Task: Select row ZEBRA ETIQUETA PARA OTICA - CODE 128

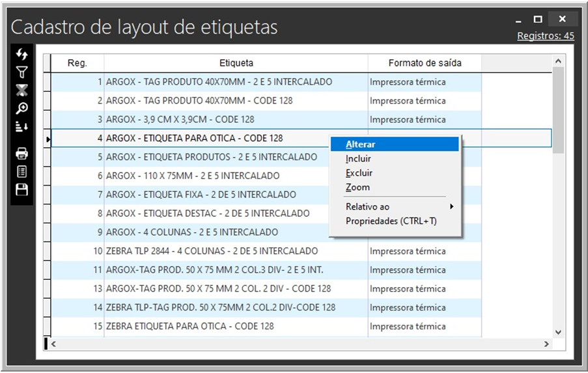Action: click(189, 326)
